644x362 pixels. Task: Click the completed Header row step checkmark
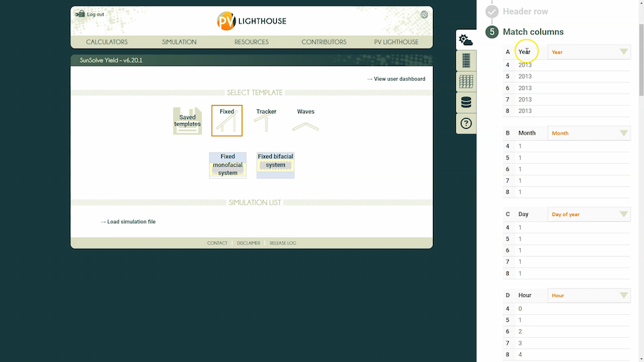492,11
